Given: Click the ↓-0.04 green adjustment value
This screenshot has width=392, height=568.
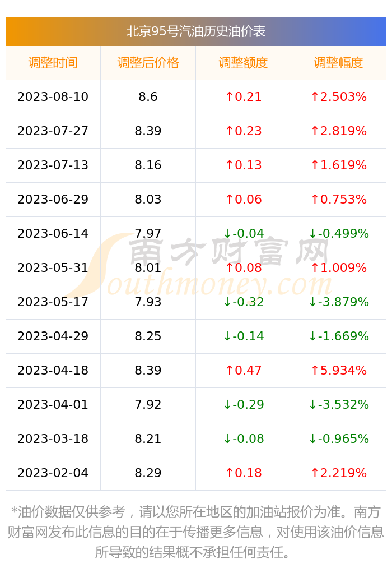Looking at the screenshot, I should point(244,233).
